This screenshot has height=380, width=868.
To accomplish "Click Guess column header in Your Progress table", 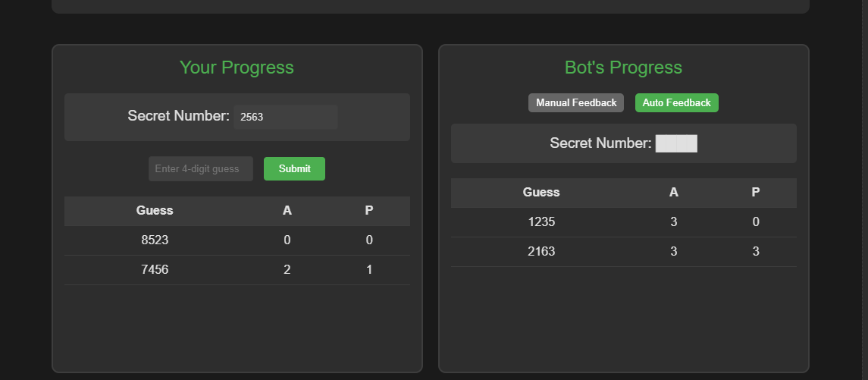I will (x=155, y=210).
